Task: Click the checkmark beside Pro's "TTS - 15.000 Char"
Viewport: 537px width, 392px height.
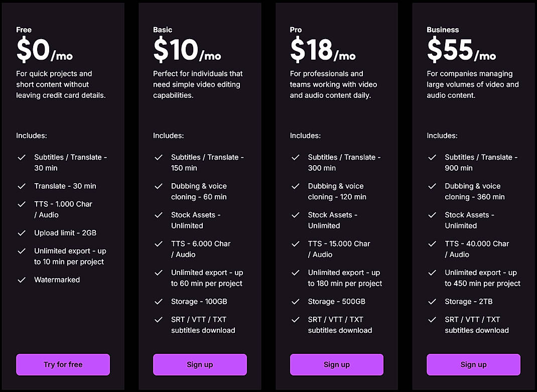Action: 296,244
